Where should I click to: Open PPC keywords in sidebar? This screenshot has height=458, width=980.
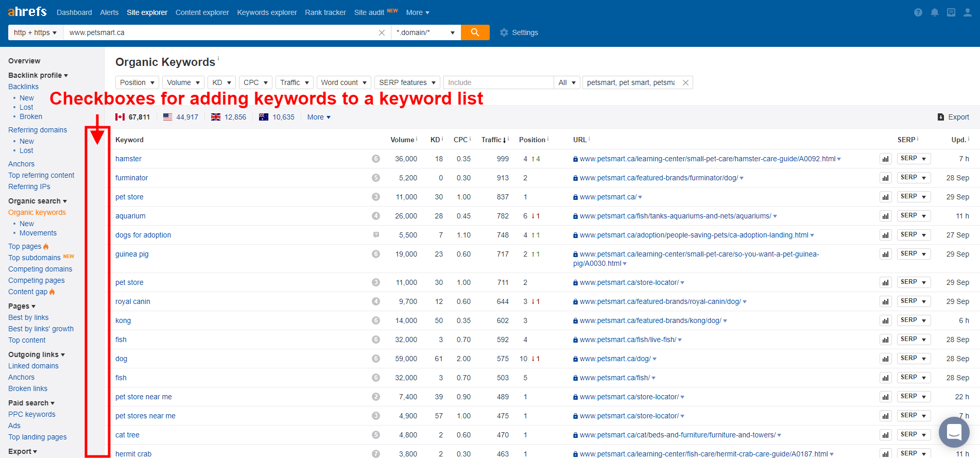pos(32,414)
